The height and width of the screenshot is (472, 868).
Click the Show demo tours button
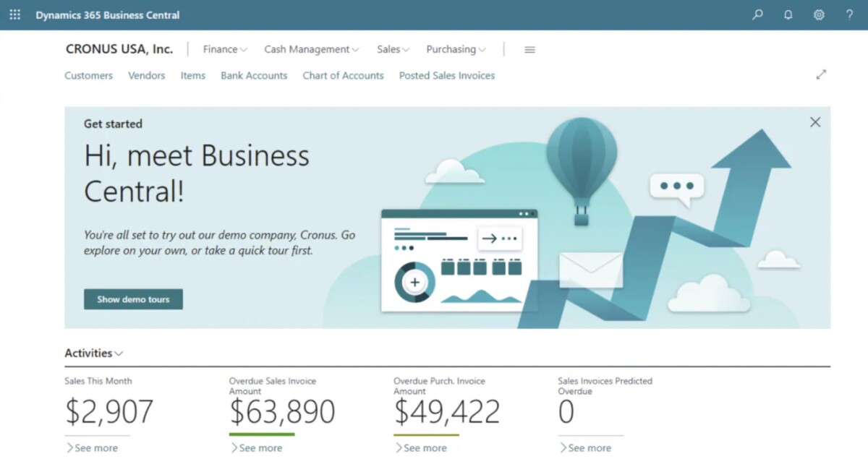point(133,299)
